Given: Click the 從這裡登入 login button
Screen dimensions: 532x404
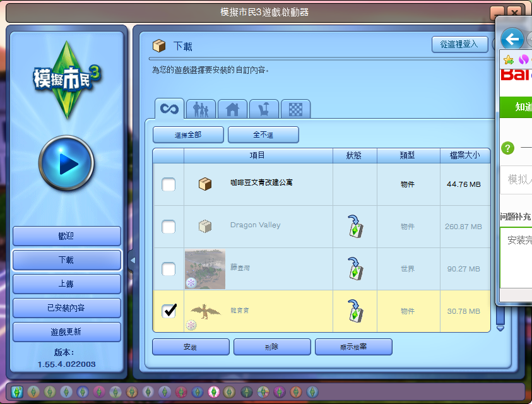Looking at the screenshot, I should click(x=459, y=44).
